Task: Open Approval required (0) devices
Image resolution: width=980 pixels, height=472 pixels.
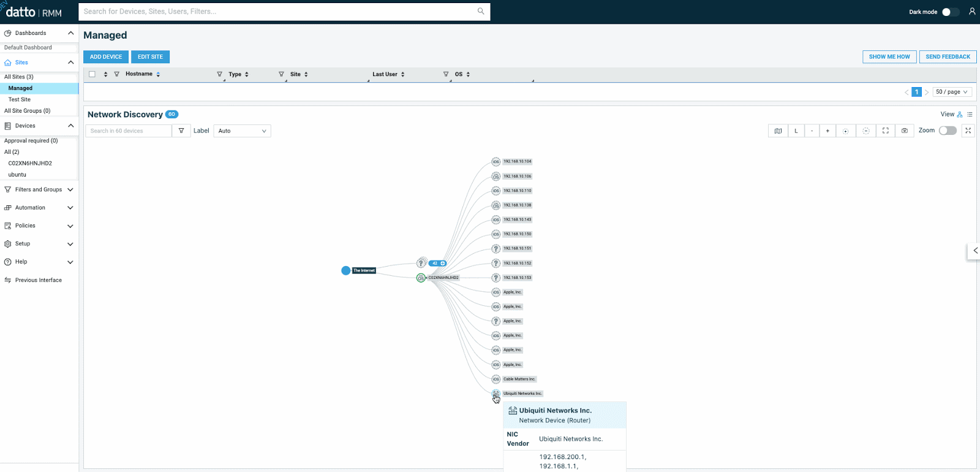Action: [x=31, y=141]
